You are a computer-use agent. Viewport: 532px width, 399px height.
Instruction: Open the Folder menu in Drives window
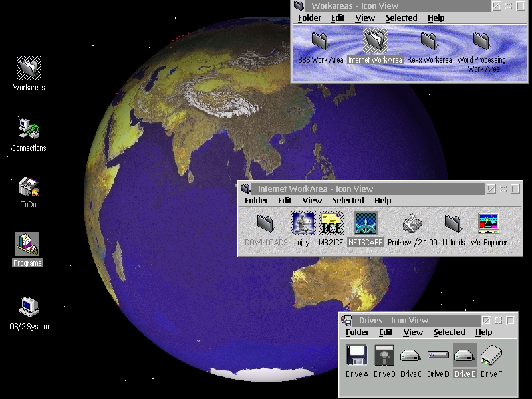[x=357, y=332]
